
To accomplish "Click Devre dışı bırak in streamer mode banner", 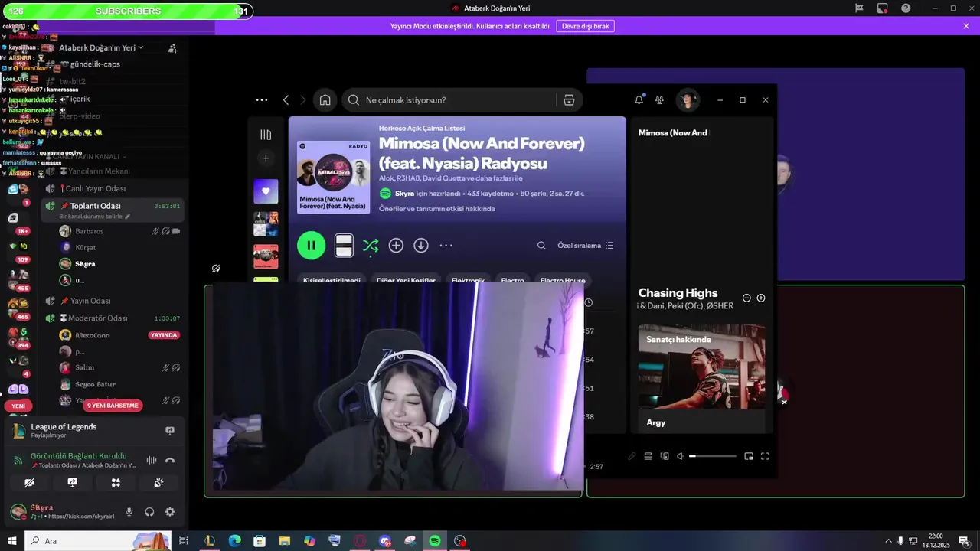I will point(585,26).
